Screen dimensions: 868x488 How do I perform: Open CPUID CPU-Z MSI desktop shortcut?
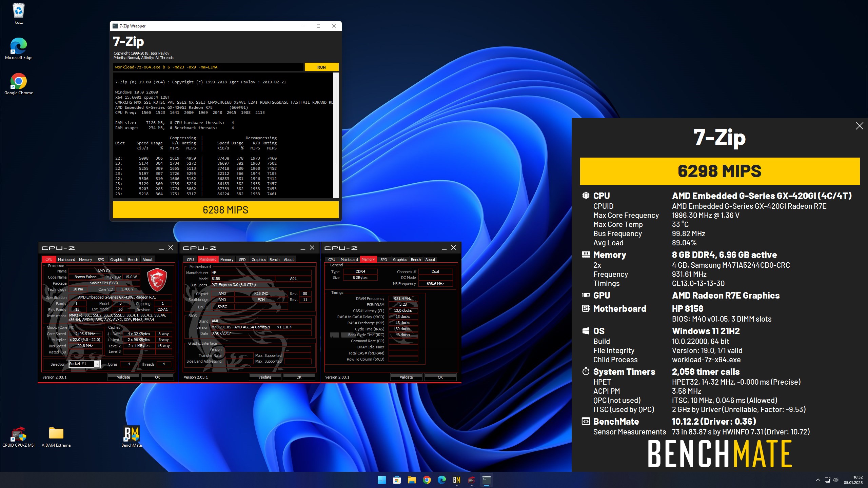19,436
